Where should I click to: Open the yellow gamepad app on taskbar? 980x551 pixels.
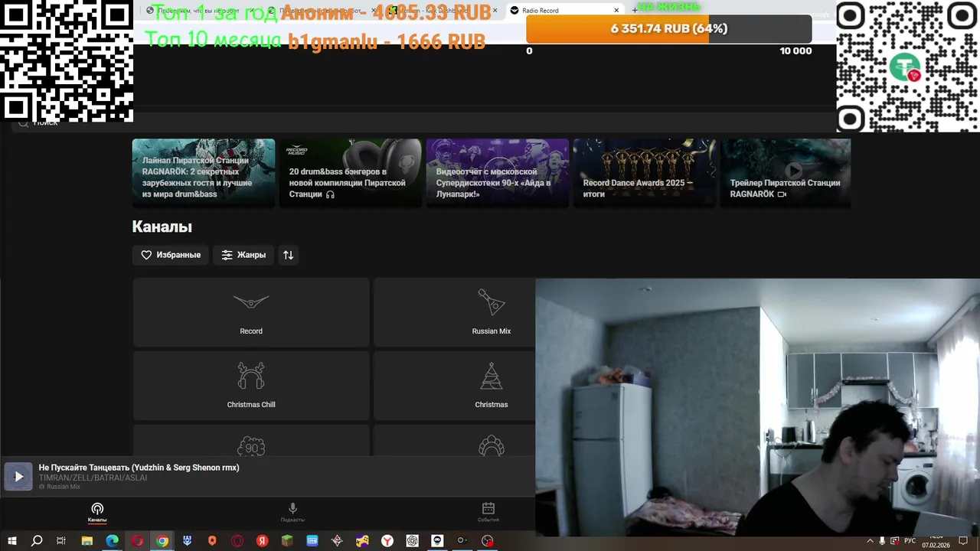pos(362,540)
